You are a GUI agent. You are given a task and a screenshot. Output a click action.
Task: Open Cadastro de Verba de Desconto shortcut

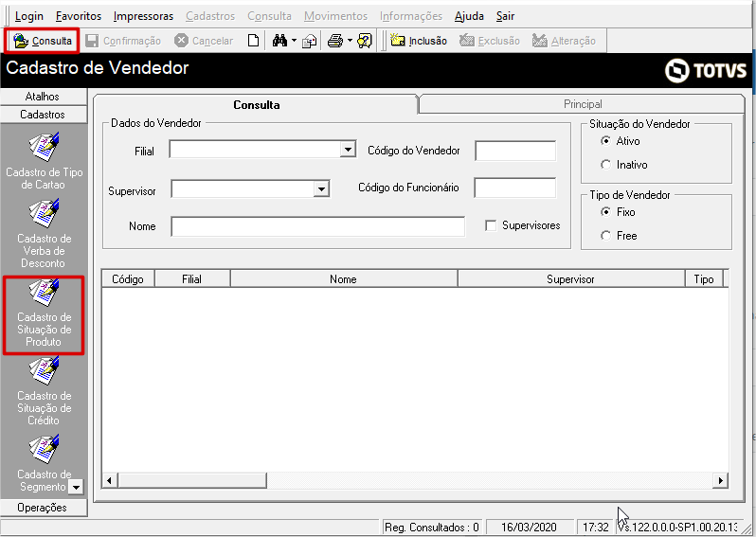pos(44,234)
